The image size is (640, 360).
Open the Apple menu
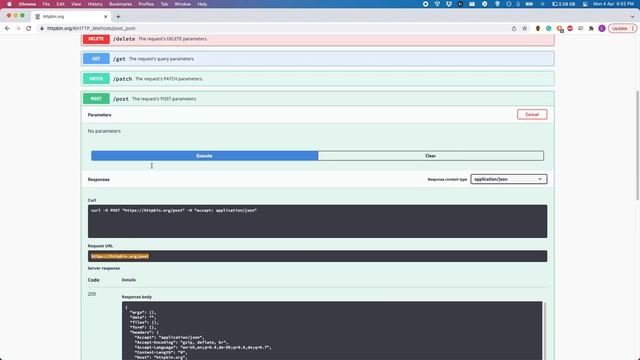click(9, 4)
